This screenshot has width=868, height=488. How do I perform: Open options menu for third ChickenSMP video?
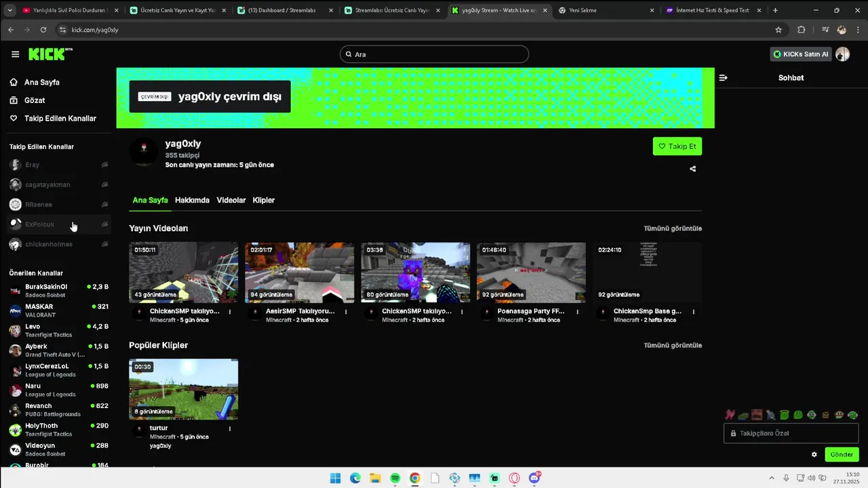coord(462,312)
